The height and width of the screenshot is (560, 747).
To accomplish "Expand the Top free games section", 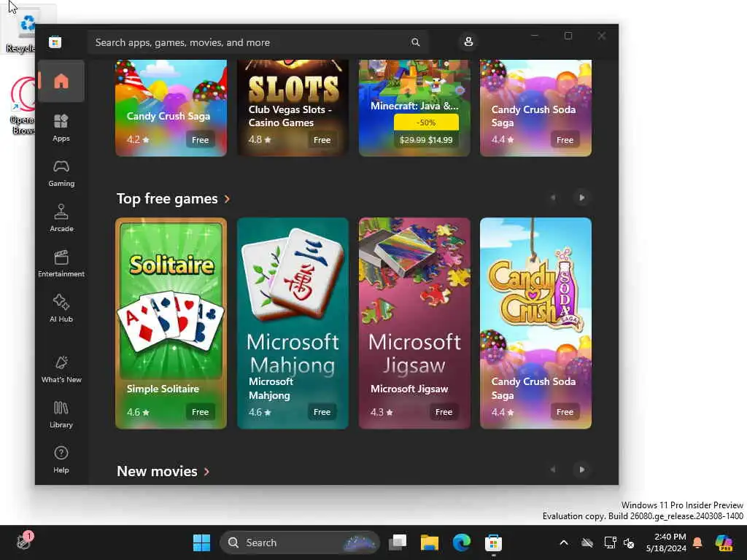I will 174,198.
